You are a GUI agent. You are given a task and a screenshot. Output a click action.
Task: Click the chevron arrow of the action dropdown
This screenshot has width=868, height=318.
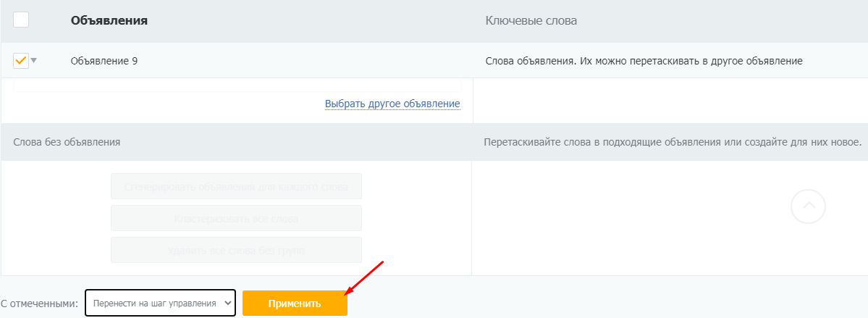227,303
